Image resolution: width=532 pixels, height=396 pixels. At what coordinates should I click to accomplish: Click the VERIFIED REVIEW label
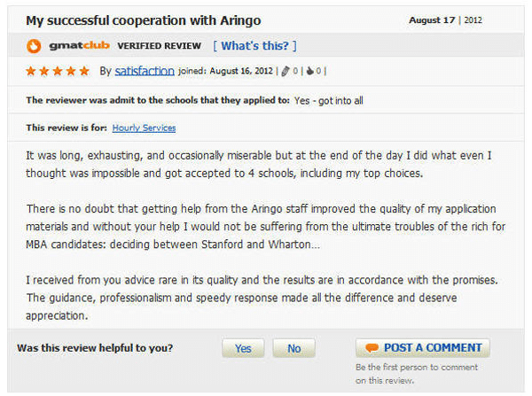tap(159, 46)
